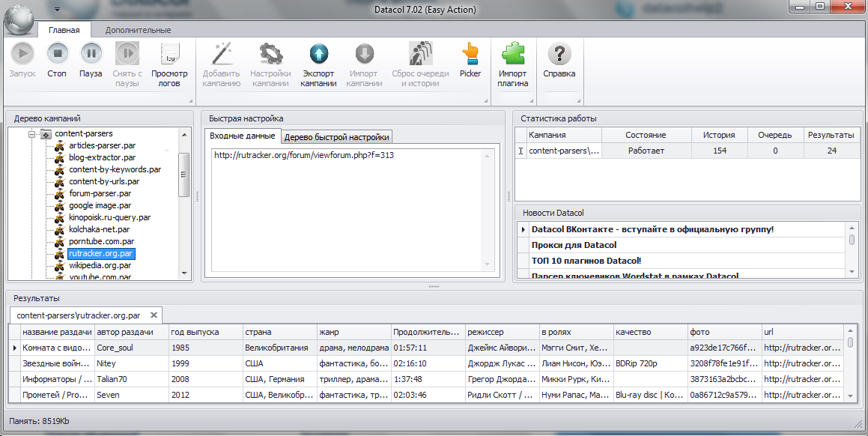Image resolution: width=868 pixels, height=436 pixels.
Task: Switch to the Главная ribbon tab
Action: coord(64,30)
